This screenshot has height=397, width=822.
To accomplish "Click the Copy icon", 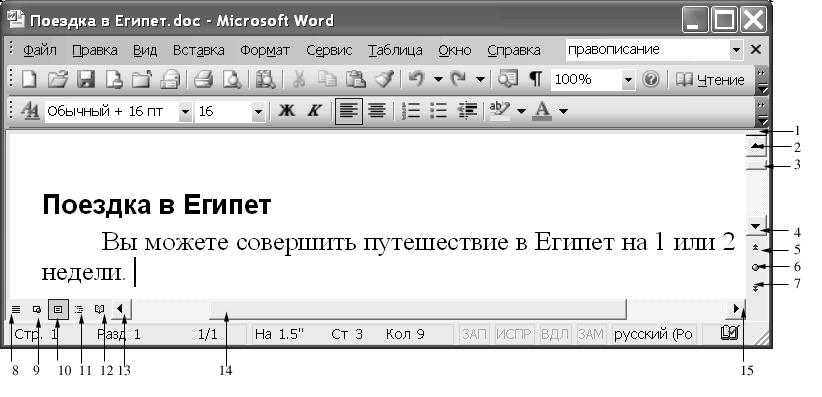I will (x=328, y=80).
